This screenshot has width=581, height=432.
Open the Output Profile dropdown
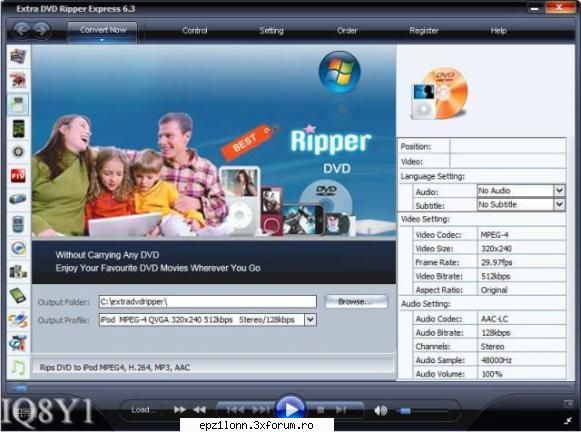click(x=311, y=319)
